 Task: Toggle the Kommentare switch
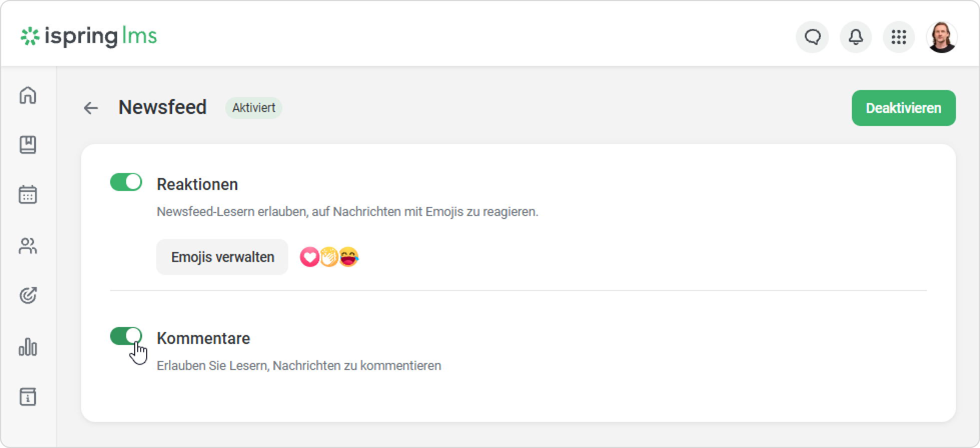(126, 336)
